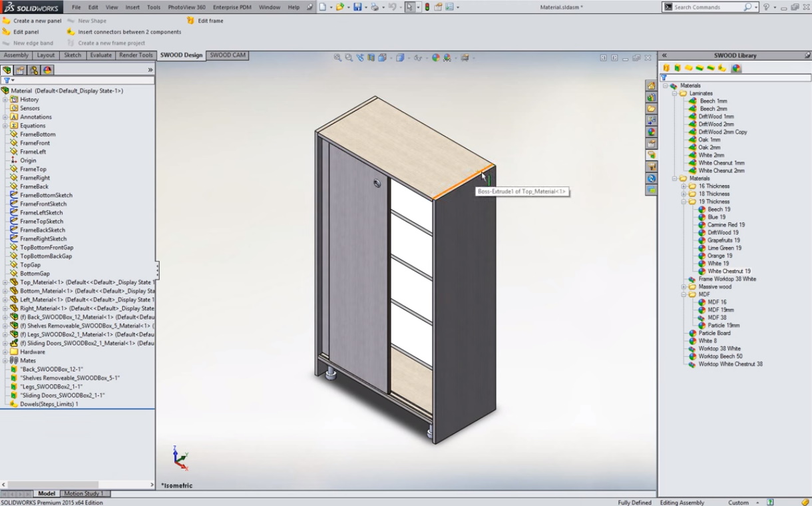The width and height of the screenshot is (812, 506).
Task: Select the Carmine Red 19 material
Action: [x=725, y=225]
